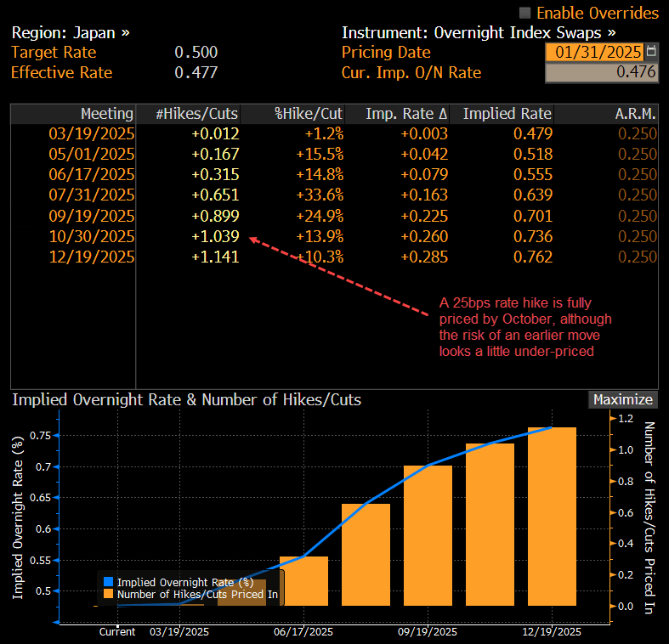Click the Effective Rate value 0.477
This screenshot has width=669, height=644.
click(x=196, y=72)
